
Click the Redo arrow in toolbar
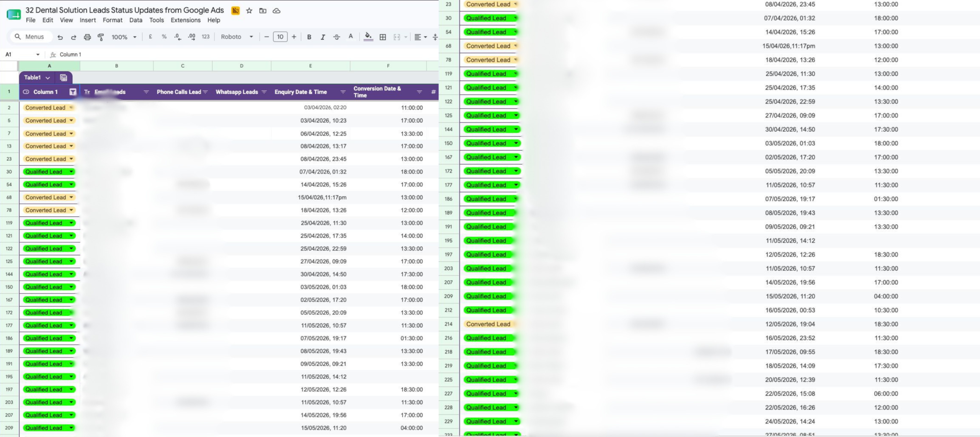pyautogui.click(x=73, y=37)
